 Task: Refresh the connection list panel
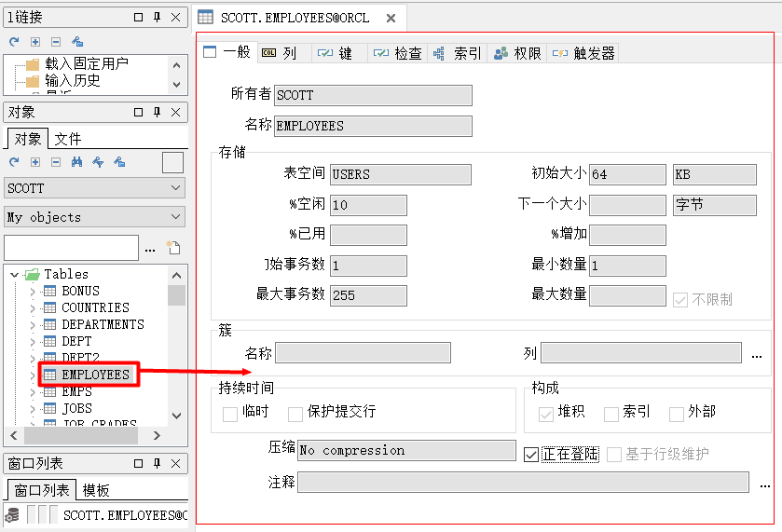point(14,42)
